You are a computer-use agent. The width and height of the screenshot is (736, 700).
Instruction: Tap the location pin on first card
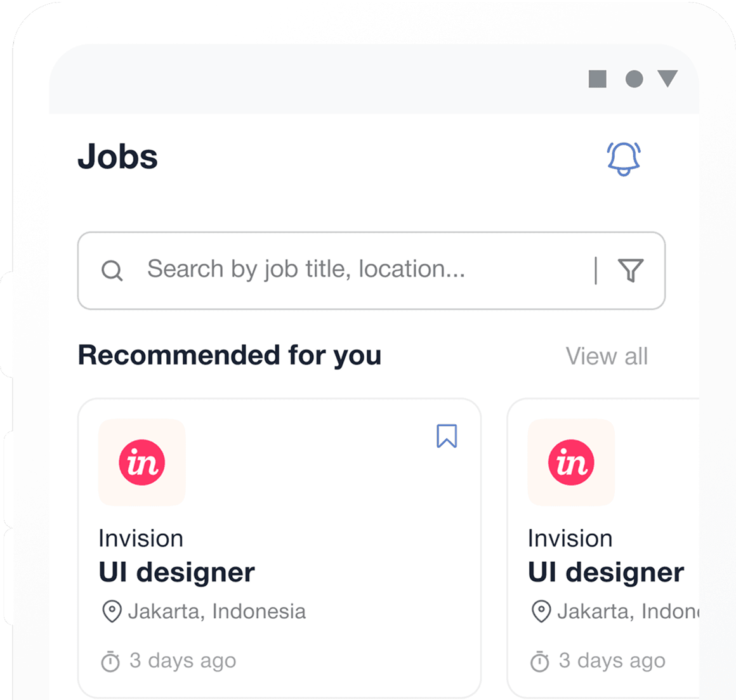(x=112, y=612)
